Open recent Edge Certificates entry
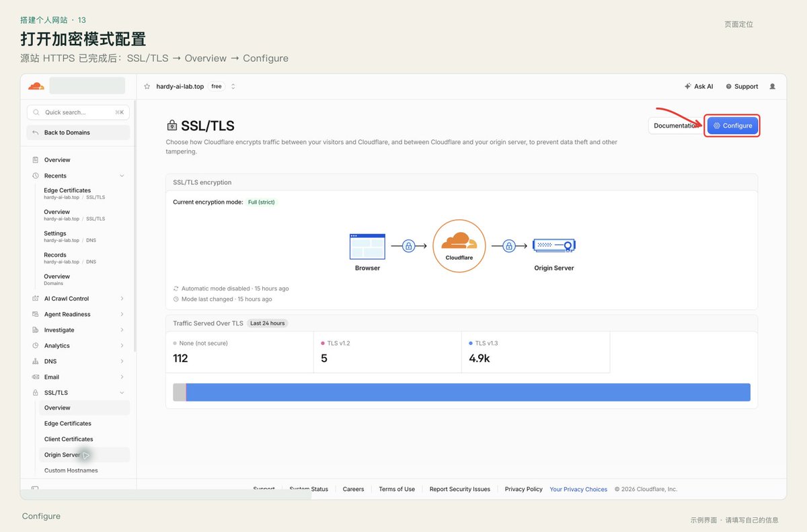Image resolution: width=807 pixels, height=532 pixels. [x=75, y=194]
